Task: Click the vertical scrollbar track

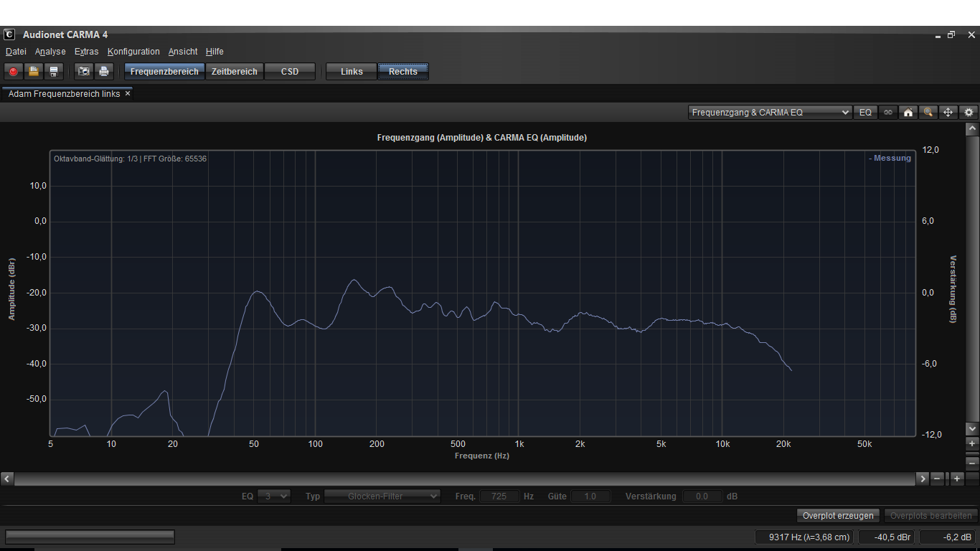Action: 972,278
